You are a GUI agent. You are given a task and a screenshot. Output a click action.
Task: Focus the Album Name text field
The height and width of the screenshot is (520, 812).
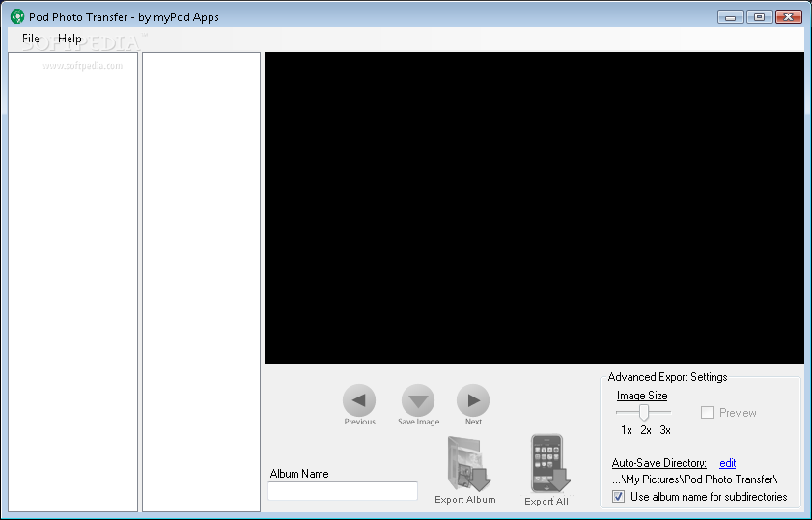point(343,491)
